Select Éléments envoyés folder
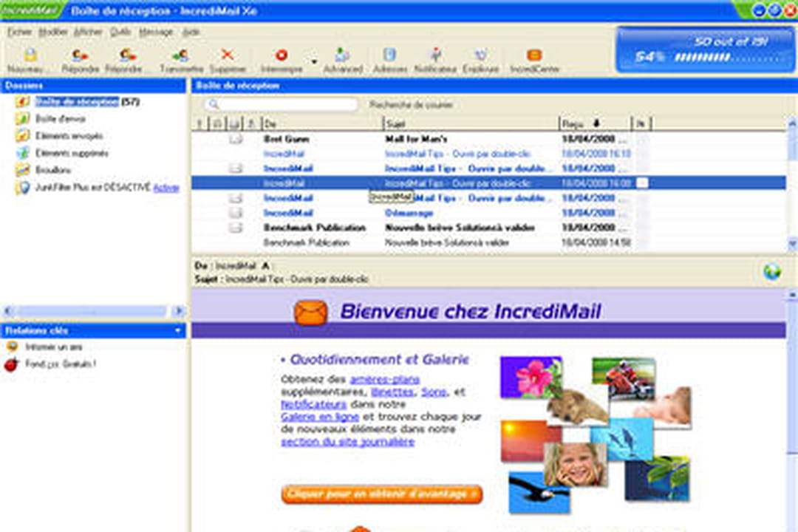 click(x=69, y=136)
